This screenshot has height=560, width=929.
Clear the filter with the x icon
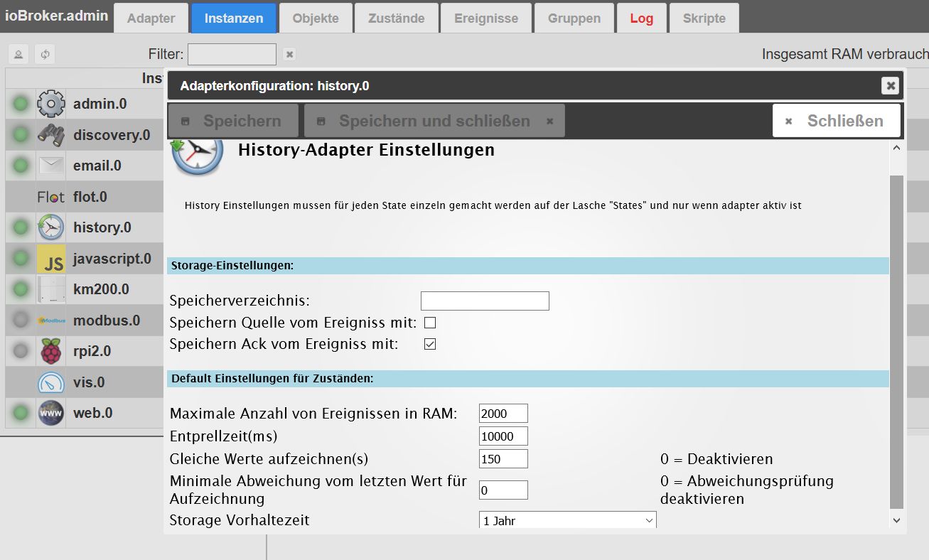289,54
